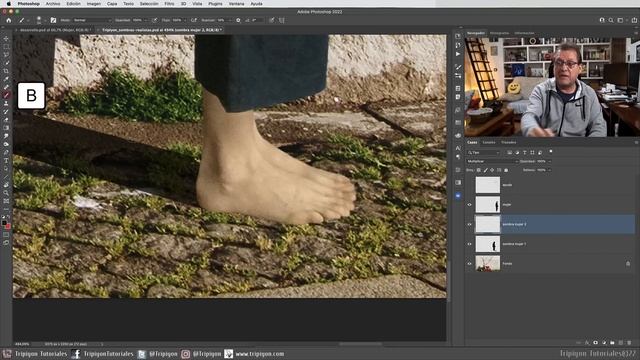Open layer filter Tipo dropdown
Viewport: 640px width, 360px height.
pyautogui.click(x=483, y=152)
